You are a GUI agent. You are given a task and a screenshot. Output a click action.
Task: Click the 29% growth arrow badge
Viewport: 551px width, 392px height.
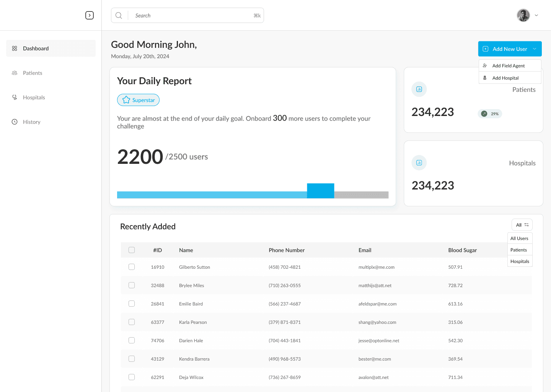click(x=490, y=114)
